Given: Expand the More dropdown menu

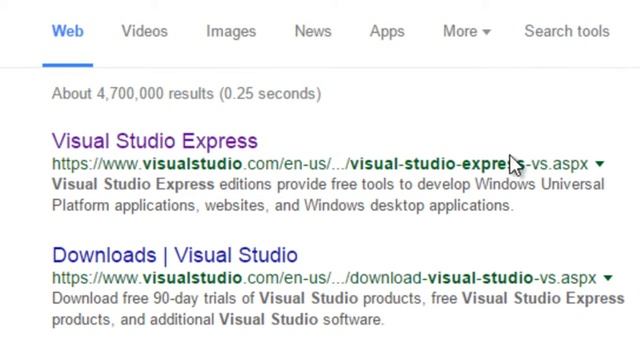Looking at the screenshot, I should tap(467, 31).
